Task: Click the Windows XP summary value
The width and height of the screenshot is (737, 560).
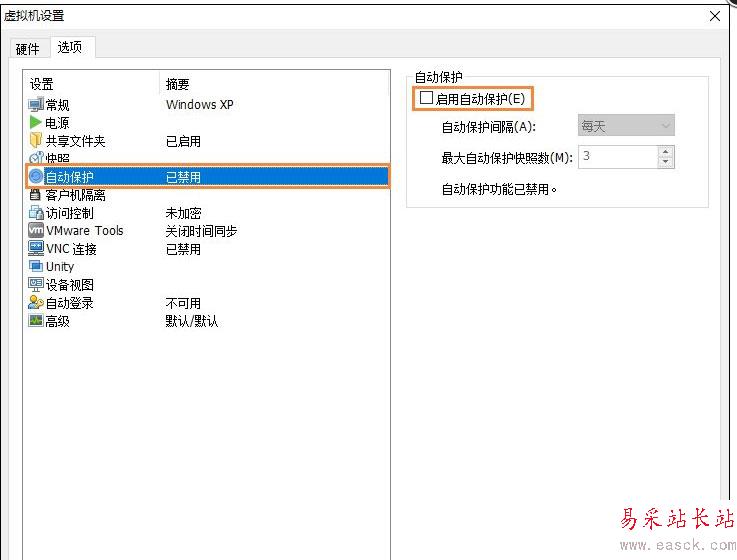Action: [x=200, y=104]
